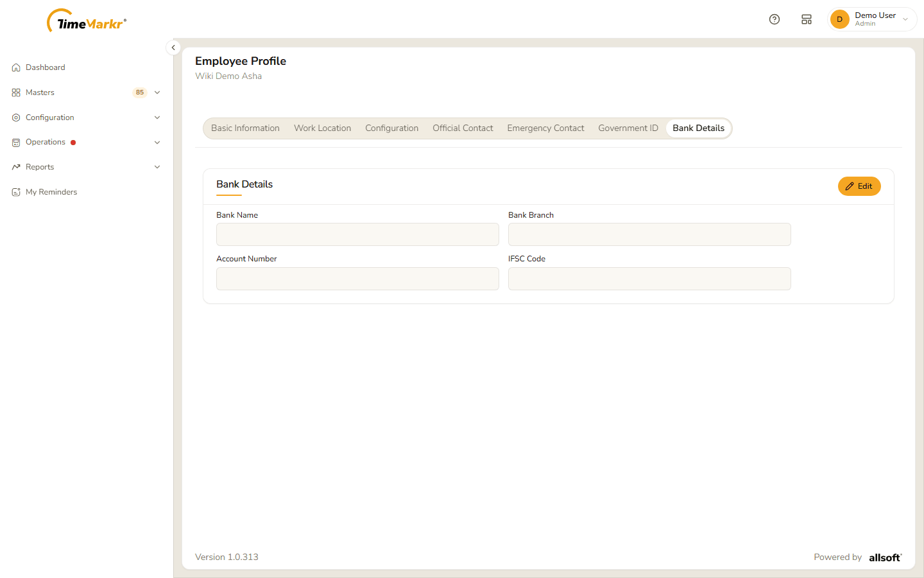Expand the Operations menu chevron

click(157, 143)
